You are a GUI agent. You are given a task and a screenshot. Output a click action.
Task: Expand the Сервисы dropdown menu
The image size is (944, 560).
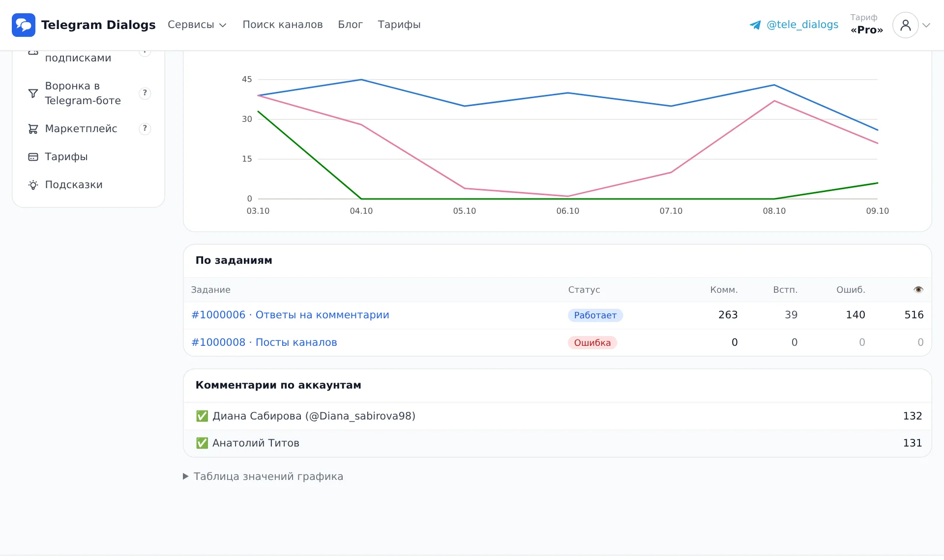197,25
